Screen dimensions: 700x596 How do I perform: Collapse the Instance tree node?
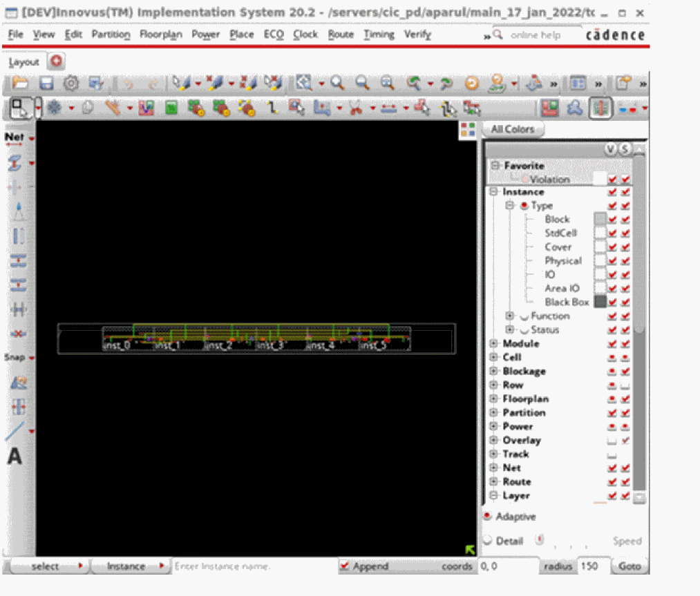(494, 192)
